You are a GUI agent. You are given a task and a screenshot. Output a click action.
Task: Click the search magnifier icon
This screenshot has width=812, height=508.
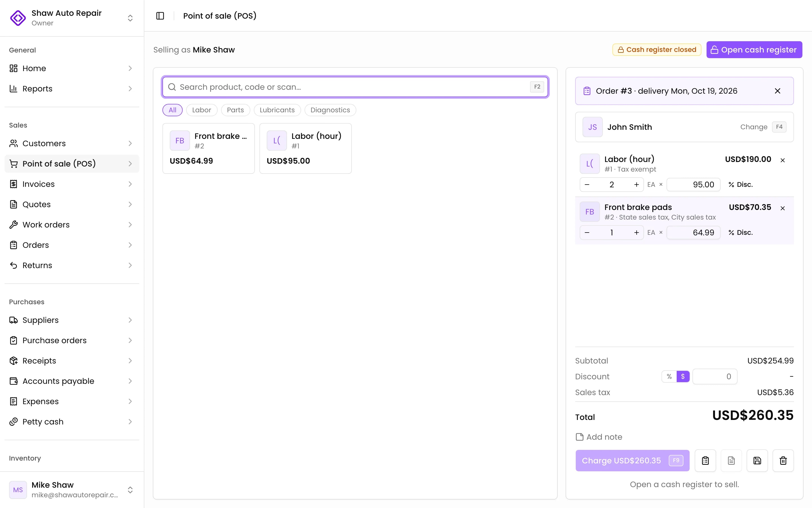172,87
